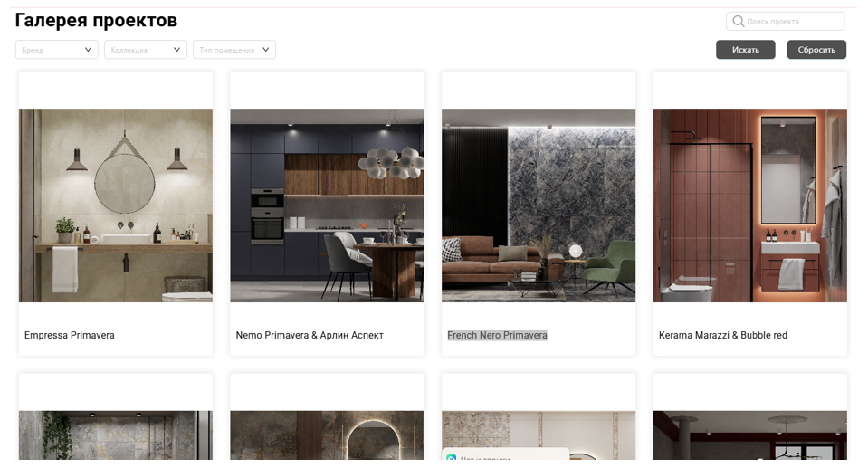Open the Nemo Primavera kitchen thumbnail
The image size is (868, 468).
tap(327, 205)
